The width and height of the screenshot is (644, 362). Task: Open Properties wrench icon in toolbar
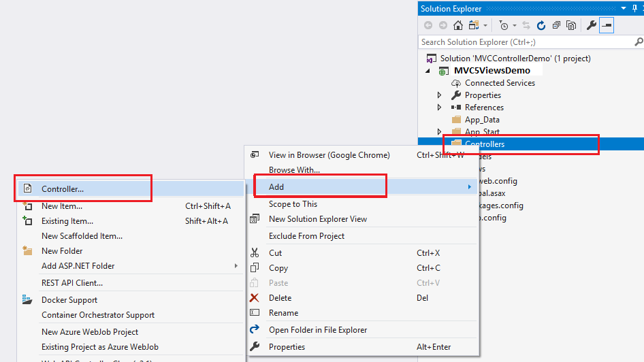coord(592,25)
